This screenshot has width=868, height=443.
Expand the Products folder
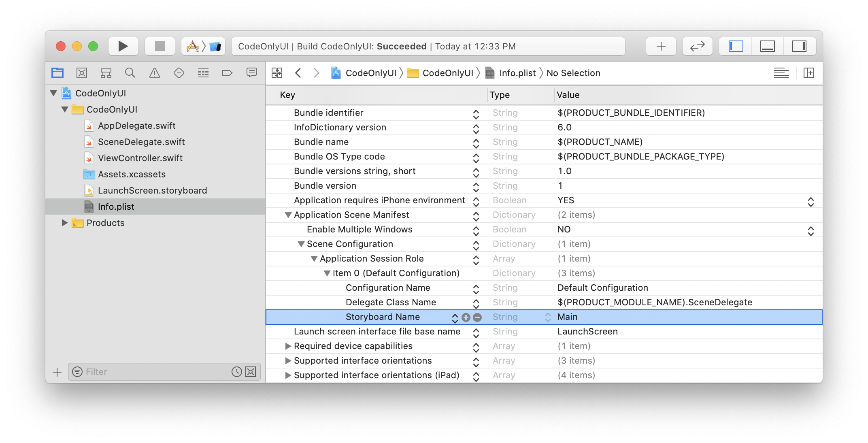coord(64,223)
